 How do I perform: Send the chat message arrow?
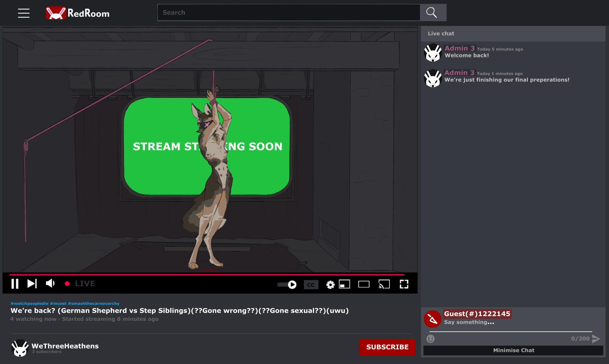(x=596, y=339)
